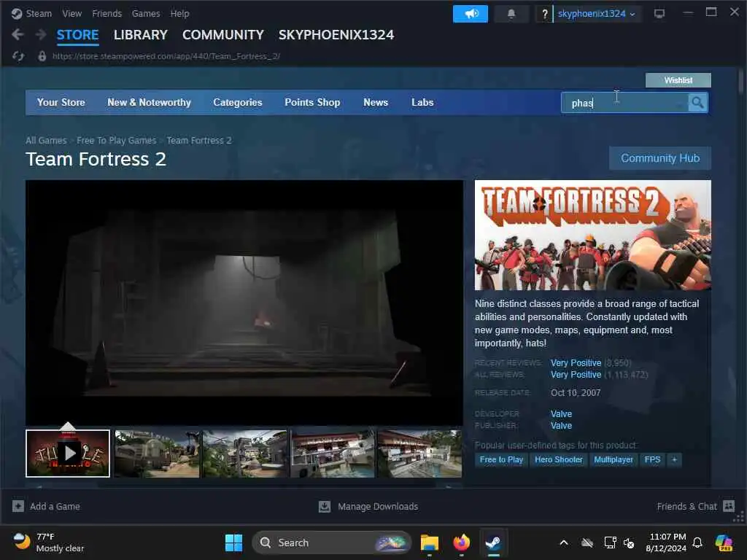Screen dimensions: 747x560
Task: Open the Games menu
Action: 146,13
